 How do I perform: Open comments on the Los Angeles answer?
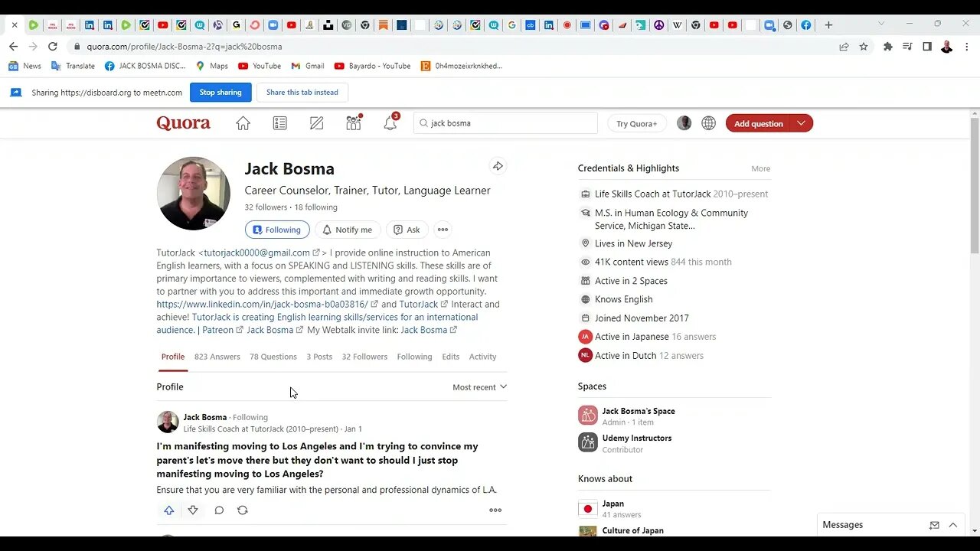(x=219, y=510)
